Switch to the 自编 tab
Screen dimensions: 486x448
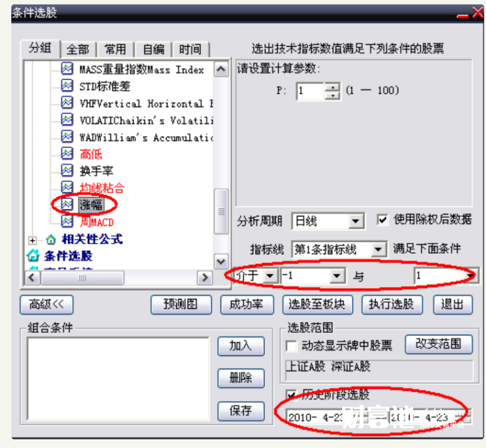click(x=154, y=49)
